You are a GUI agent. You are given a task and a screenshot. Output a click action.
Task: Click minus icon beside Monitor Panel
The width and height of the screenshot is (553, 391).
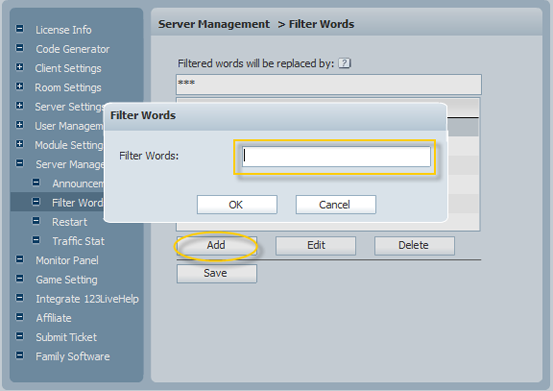20,259
